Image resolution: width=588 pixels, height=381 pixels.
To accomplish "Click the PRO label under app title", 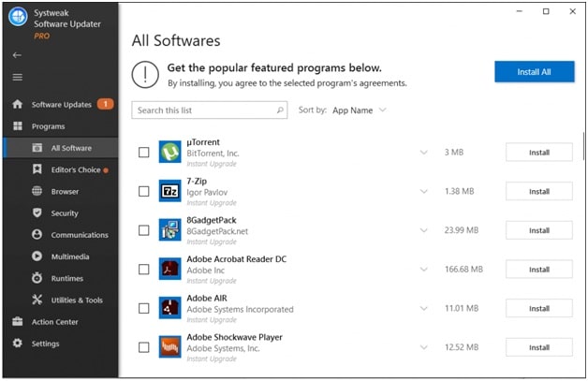I will point(41,36).
